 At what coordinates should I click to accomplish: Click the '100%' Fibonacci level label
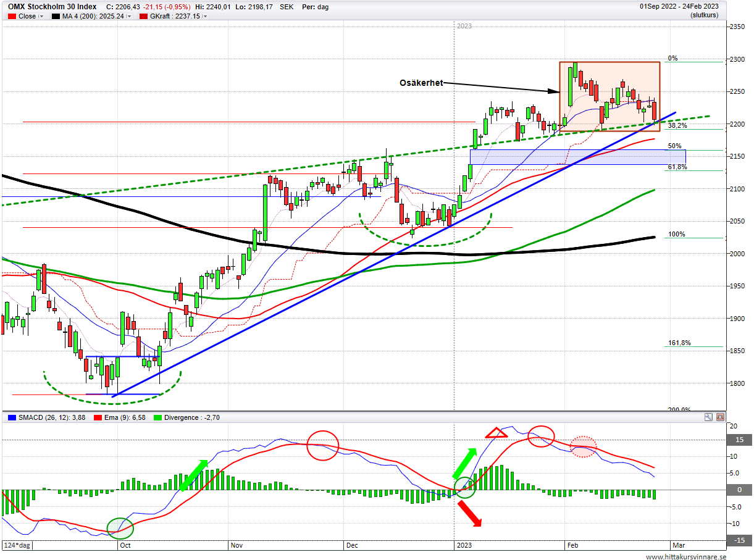click(676, 235)
